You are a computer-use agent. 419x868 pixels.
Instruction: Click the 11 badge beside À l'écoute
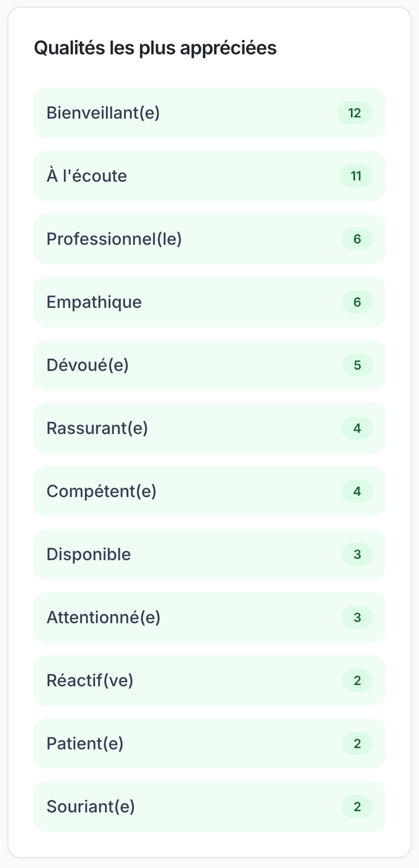[356, 176]
